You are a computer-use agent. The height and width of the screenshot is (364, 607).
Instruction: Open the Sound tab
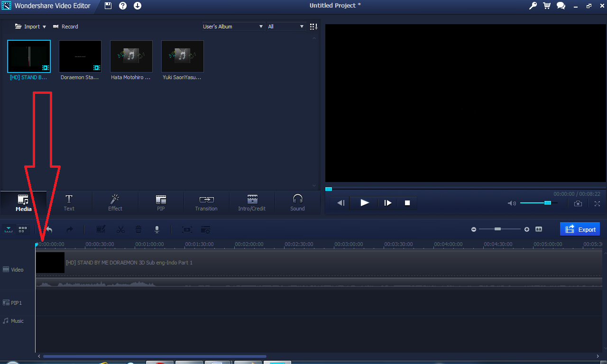[x=297, y=203]
